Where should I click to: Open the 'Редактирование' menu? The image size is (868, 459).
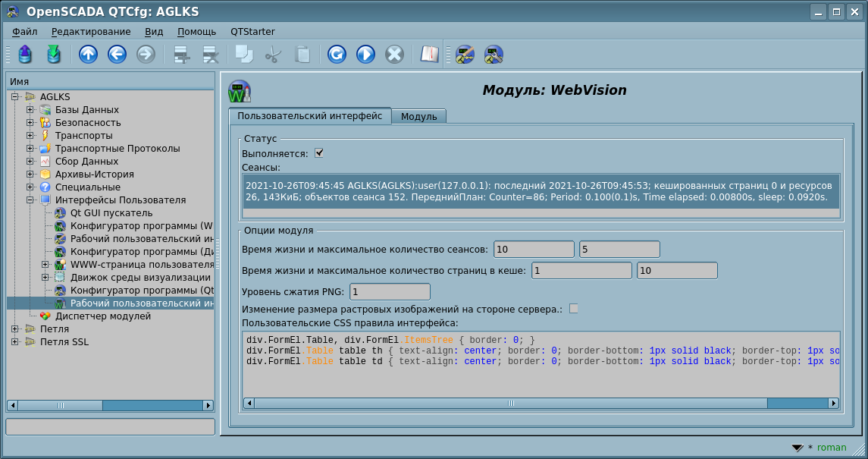[91, 31]
